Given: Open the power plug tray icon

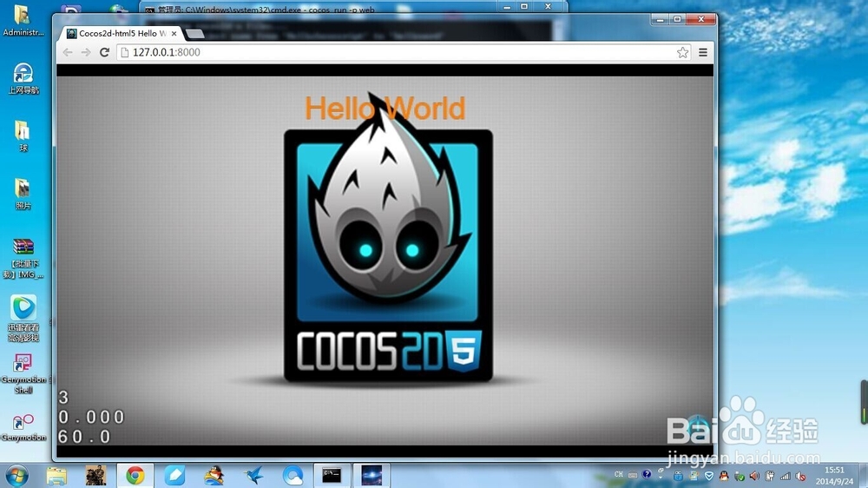Looking at the screenshot, I should (x=769, y=476).
